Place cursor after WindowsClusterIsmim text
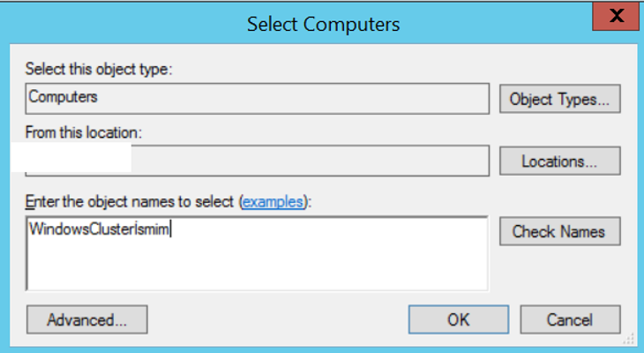Viewport: 644px width, 353px height. (170, 229)
